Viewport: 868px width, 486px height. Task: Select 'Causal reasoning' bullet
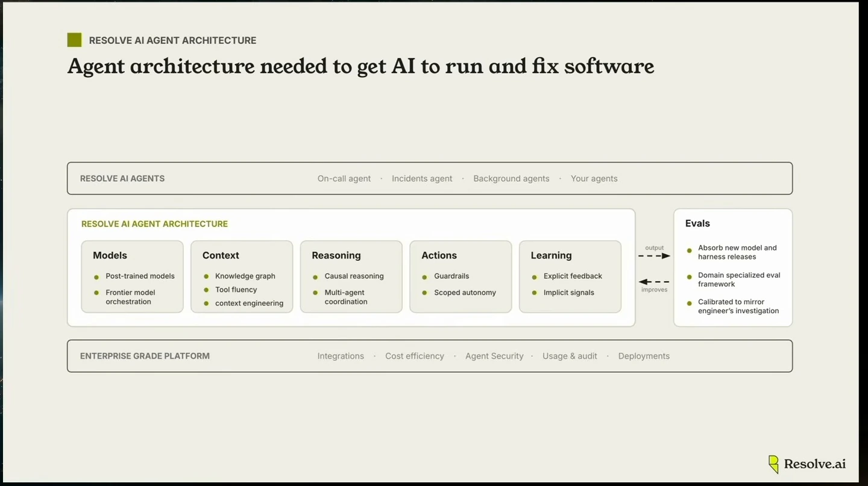coord(354,276)
